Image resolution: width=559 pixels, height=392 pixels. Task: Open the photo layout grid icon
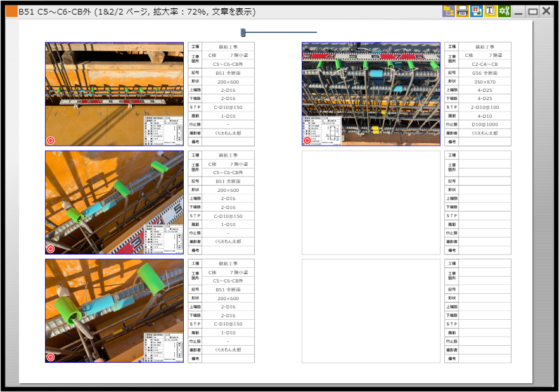[477, 11]
